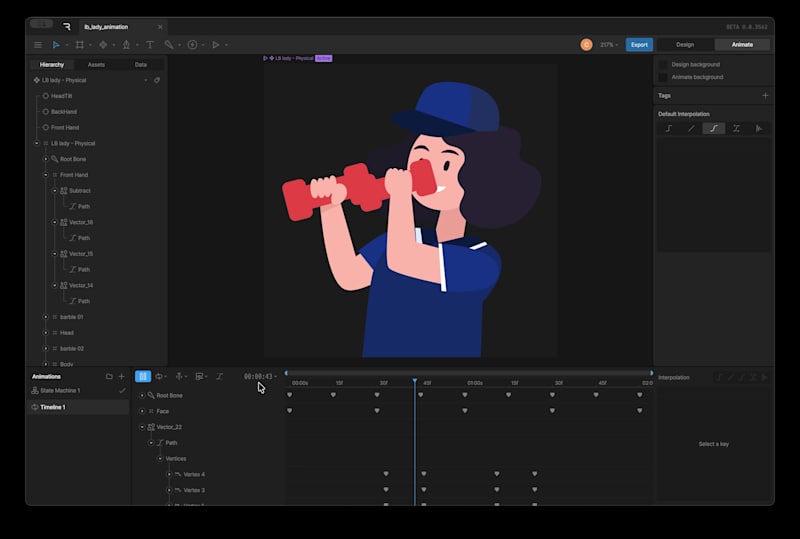Select Timeline 1 in Animations list
This screenshot has height=539, width=800.
(78, 407)
